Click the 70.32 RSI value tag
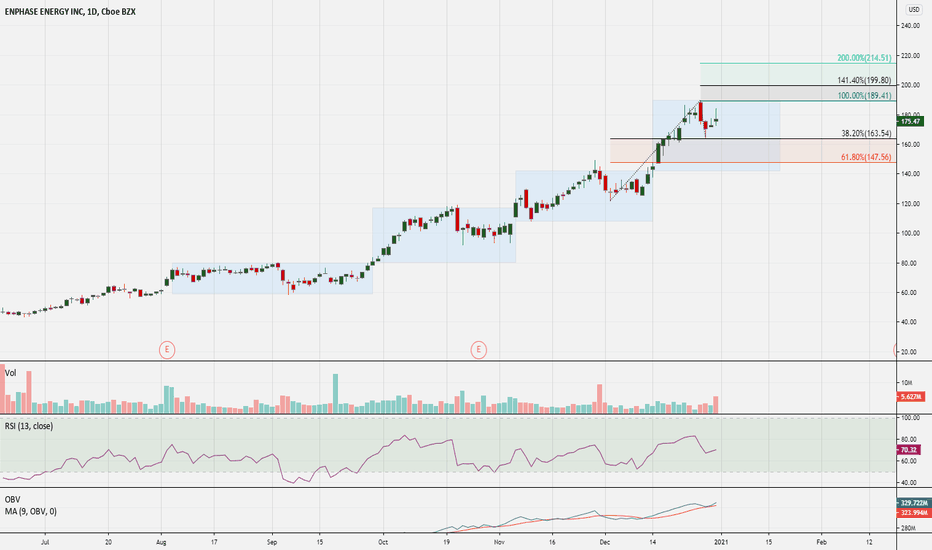The image size is (932, 550). click(909, 450)
